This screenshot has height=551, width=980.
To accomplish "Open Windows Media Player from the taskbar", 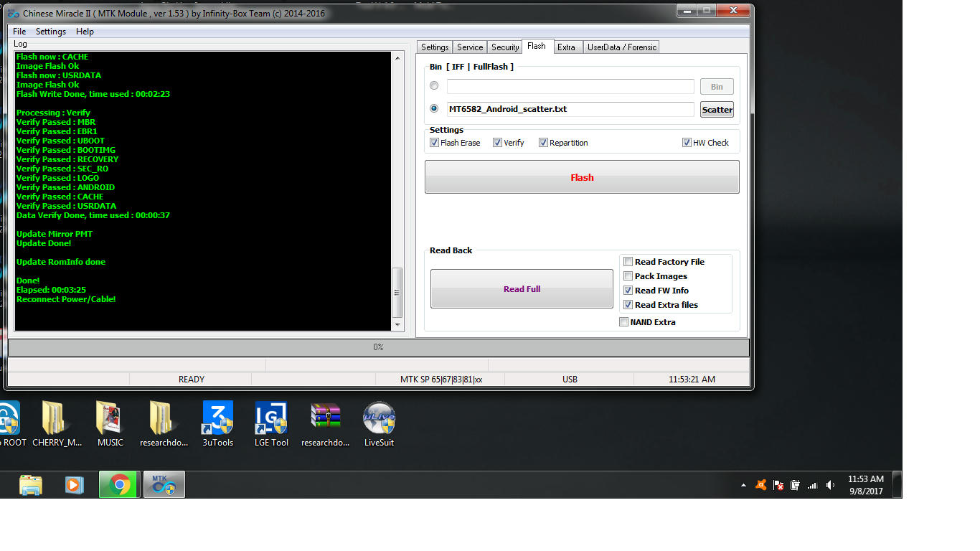I will tap(74, 485).
